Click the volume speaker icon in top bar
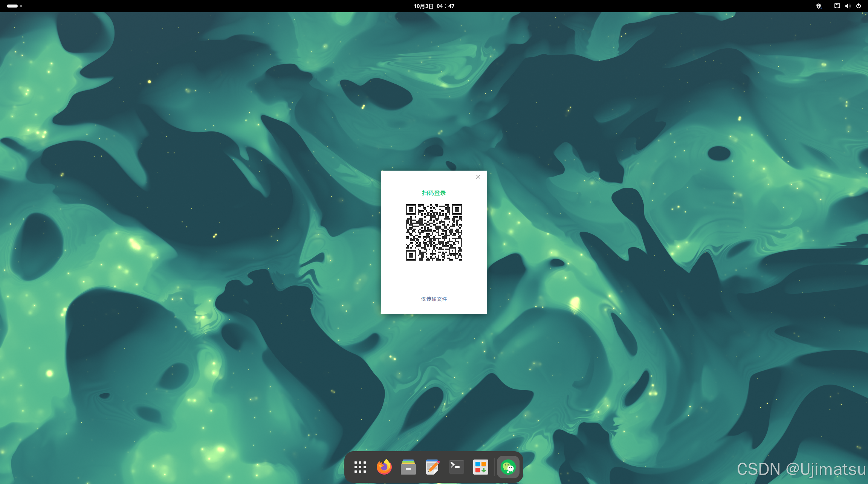The image size is (868, 484). [x=848, y=6]
